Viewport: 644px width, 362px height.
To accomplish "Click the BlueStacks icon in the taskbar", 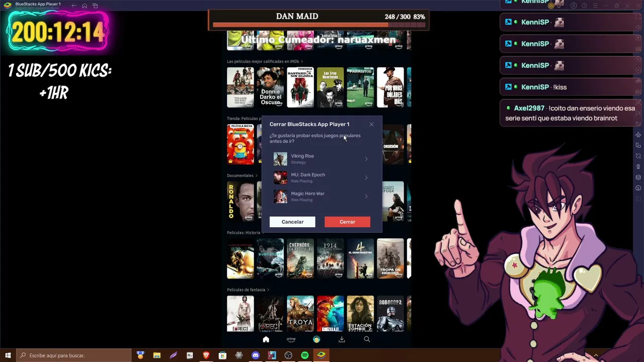I will coord(321,355).
